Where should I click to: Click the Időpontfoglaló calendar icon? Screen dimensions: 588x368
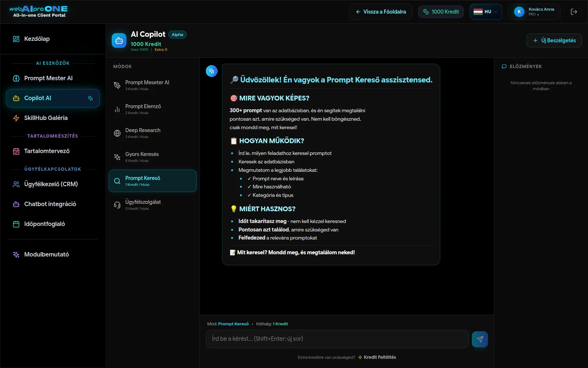pyautogui.click(x=16, y=224)
